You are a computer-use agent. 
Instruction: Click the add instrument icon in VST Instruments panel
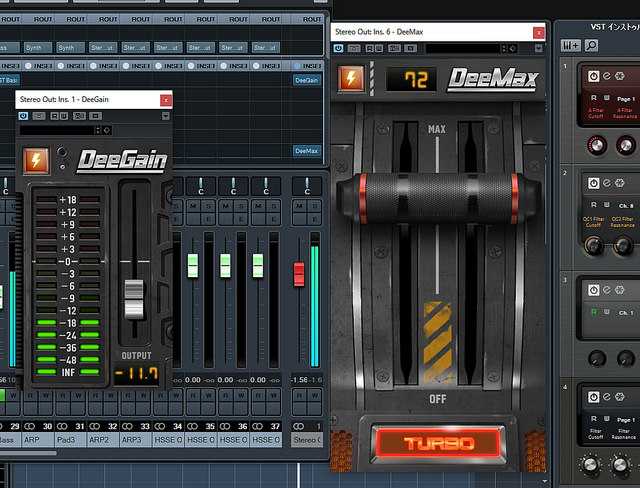coord(571,45)
